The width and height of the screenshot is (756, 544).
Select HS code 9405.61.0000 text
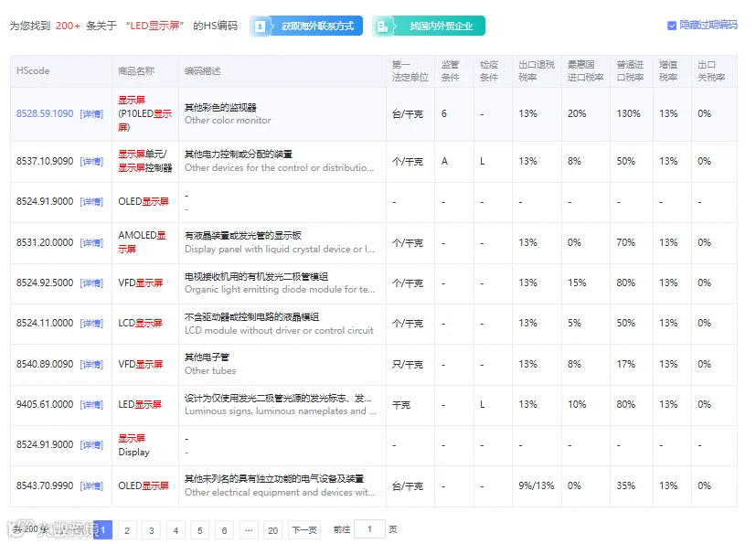pos(45,404)
